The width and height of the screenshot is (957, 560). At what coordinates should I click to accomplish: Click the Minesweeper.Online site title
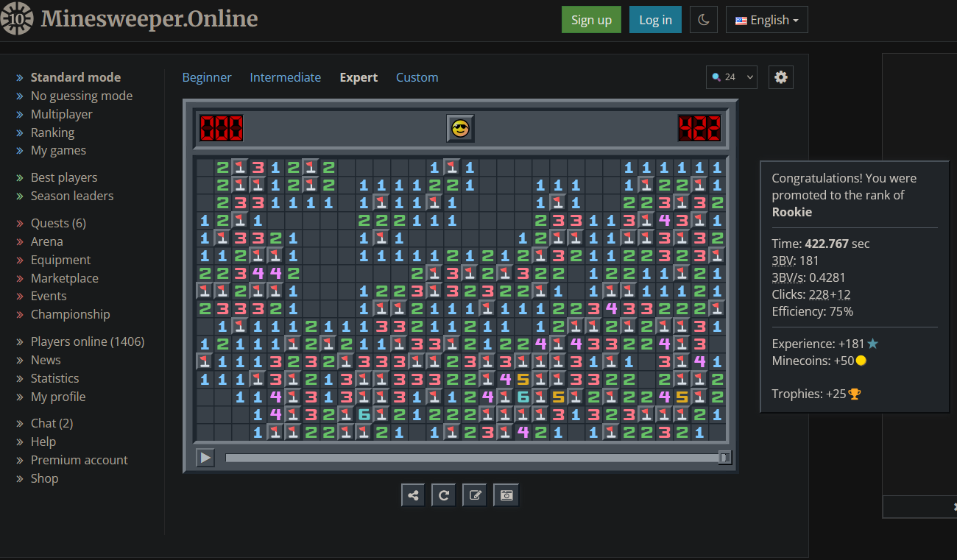pos(149,18)
